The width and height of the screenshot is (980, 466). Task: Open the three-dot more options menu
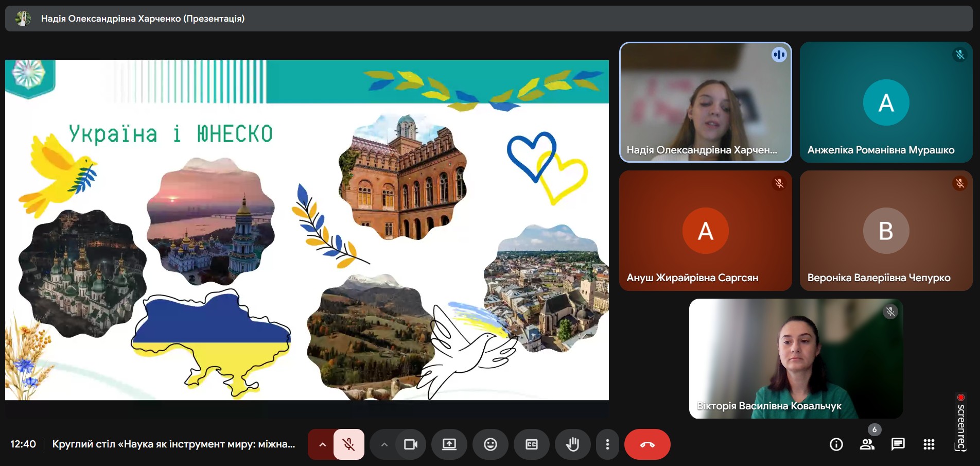pos(607,444)
